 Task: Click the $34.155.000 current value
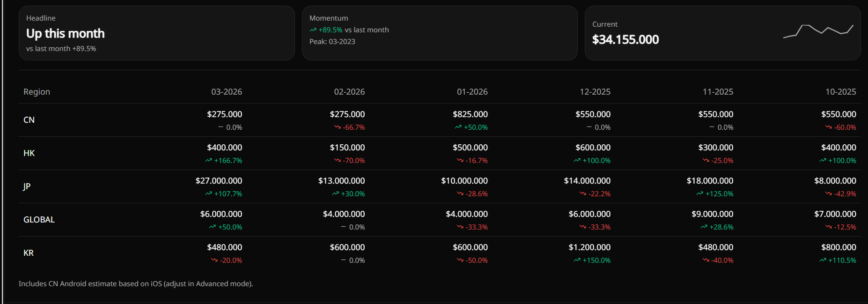coord(625,39)
